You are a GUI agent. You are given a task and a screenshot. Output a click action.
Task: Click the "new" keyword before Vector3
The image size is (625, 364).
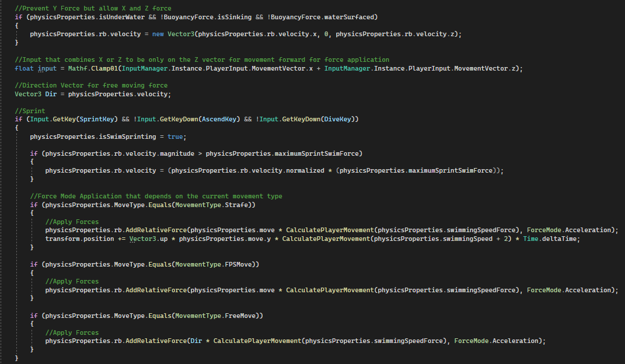(x=158, y=34)
